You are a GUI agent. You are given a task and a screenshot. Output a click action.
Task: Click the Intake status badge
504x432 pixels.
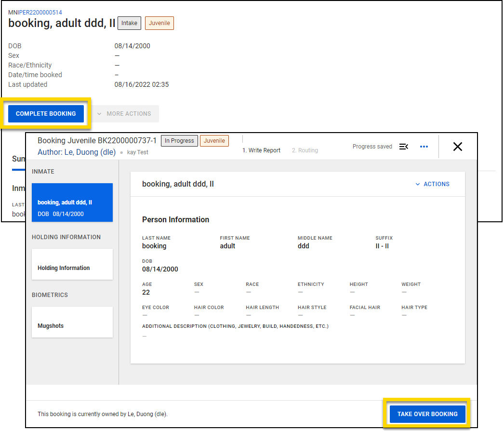coord(129,23)
